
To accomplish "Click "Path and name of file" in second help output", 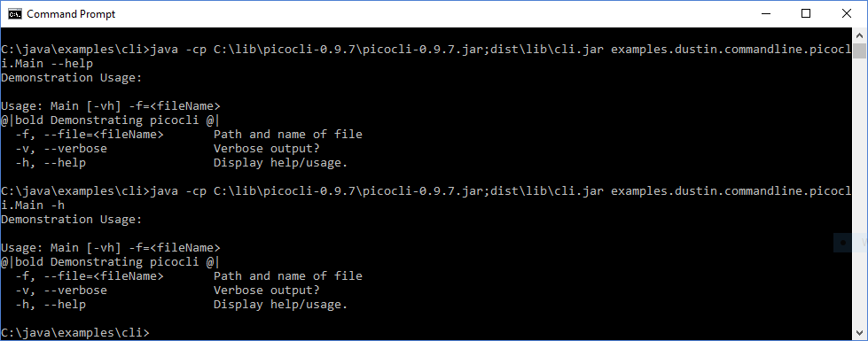I will 288,275.
